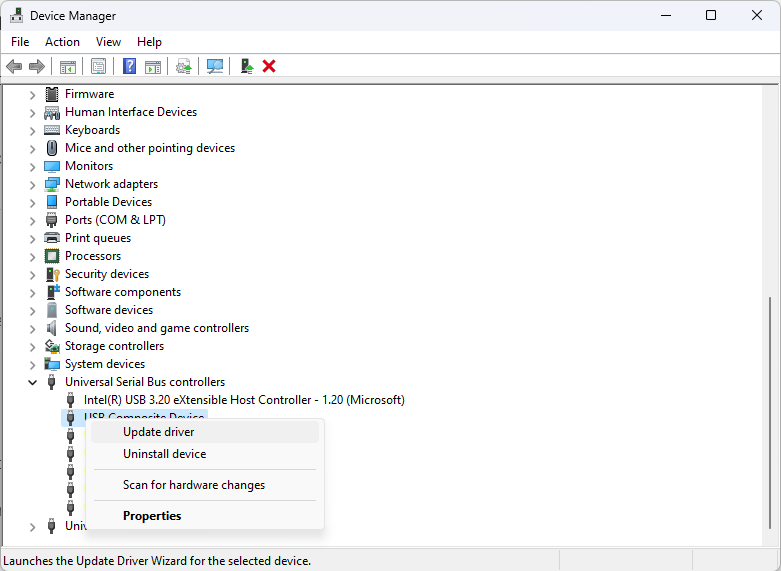Image resolution: width=781 pixels, height=571 pixels.
Task: Click the blue Help question-mark icon
Action: [x=130, y=66]
